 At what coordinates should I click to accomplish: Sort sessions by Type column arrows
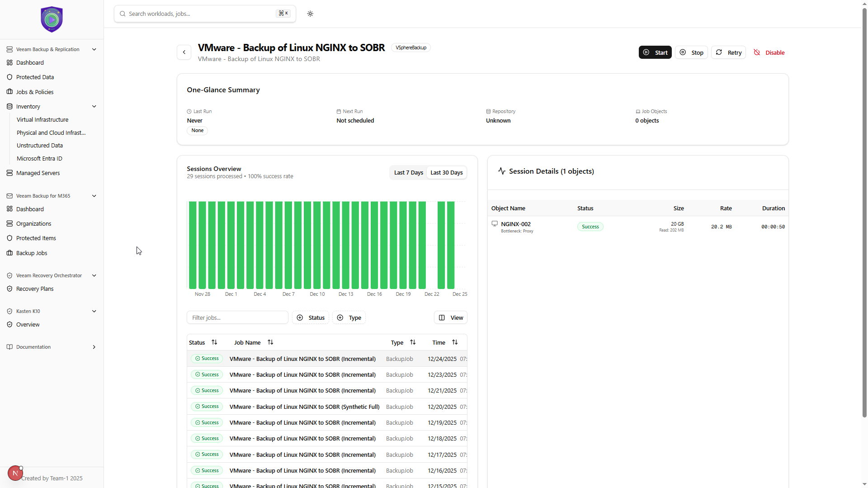pyautogui.click(x=413, y=342)
